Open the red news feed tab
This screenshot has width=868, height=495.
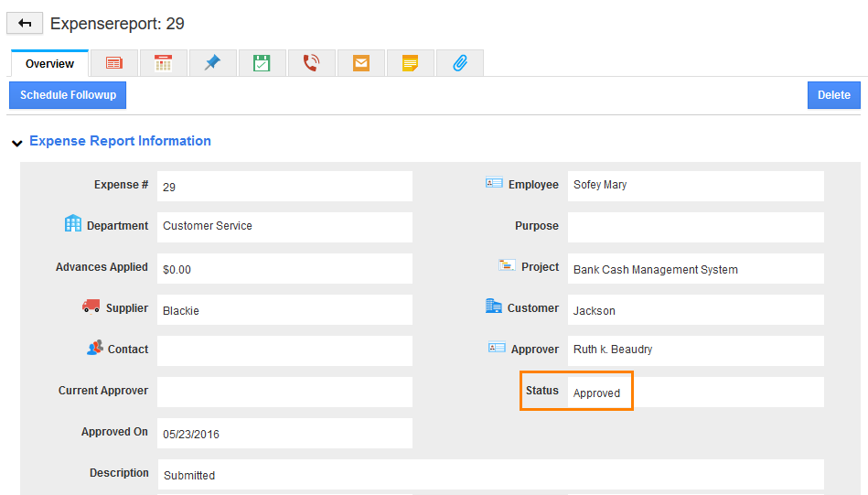point(113,63)
